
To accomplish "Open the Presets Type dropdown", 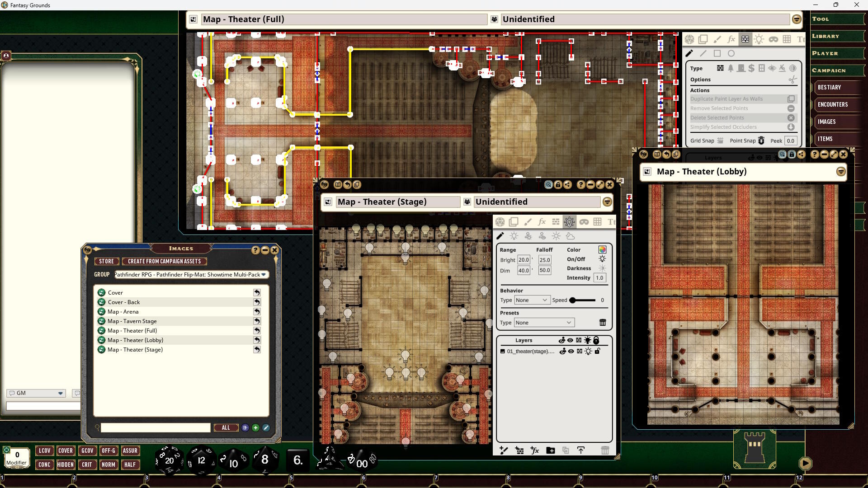I will [x=544, y=323].
